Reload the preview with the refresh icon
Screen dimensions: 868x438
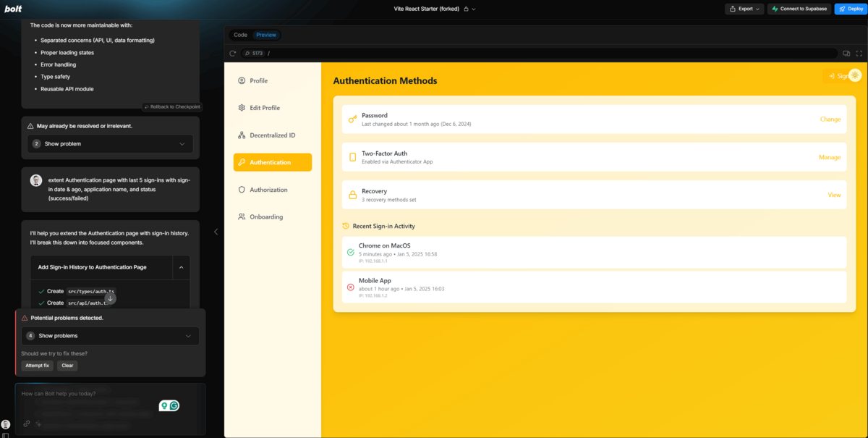pos(233,54)
